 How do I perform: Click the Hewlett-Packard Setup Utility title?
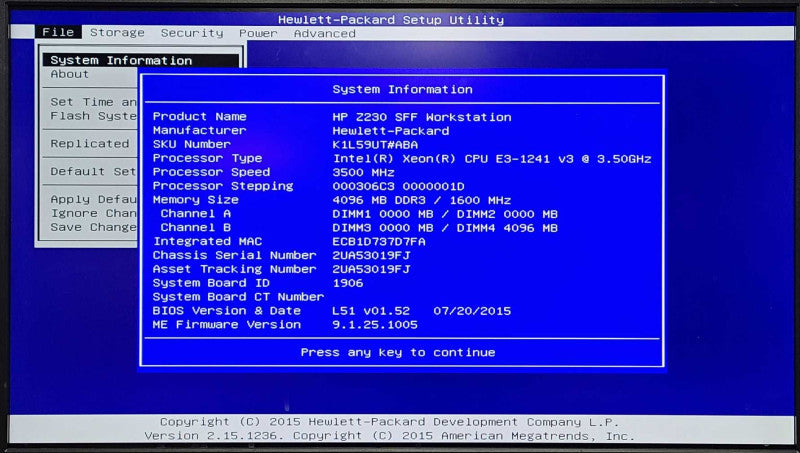tap(391, 20)
